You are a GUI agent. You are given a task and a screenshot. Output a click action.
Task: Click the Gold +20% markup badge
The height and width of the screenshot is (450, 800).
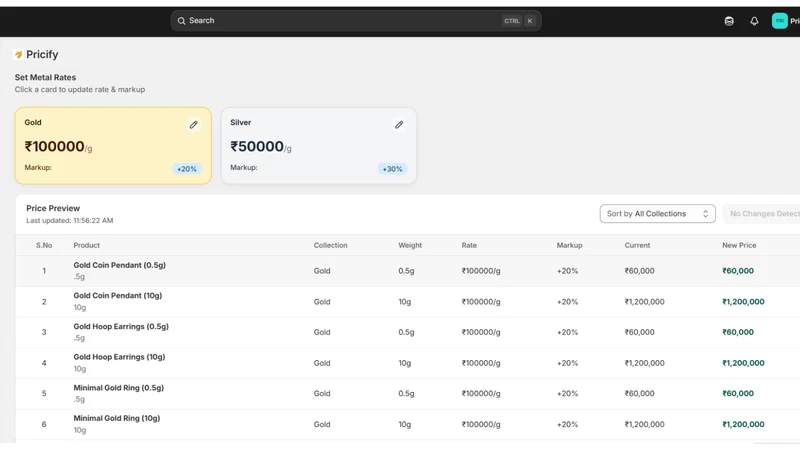[x=187, y=169]
